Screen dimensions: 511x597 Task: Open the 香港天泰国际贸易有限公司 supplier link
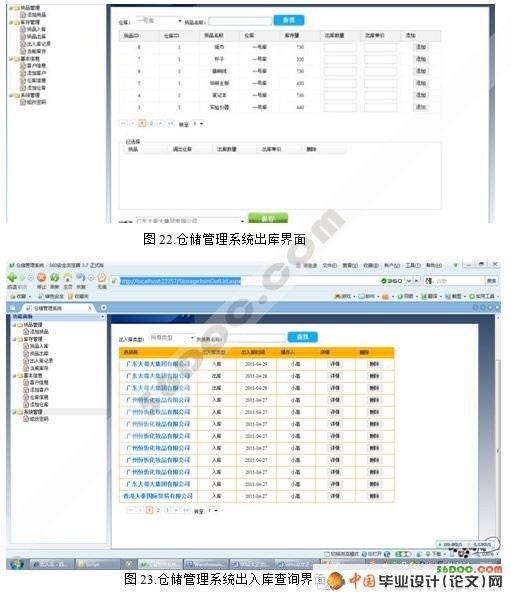click(158, 496)
